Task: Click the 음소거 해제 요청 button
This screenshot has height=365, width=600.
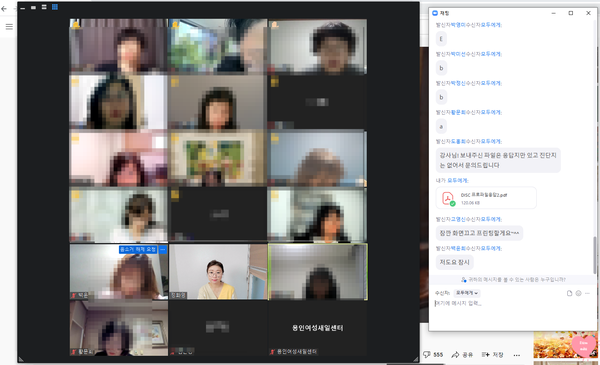Action: pyautogui.click(x=138, y=249)
